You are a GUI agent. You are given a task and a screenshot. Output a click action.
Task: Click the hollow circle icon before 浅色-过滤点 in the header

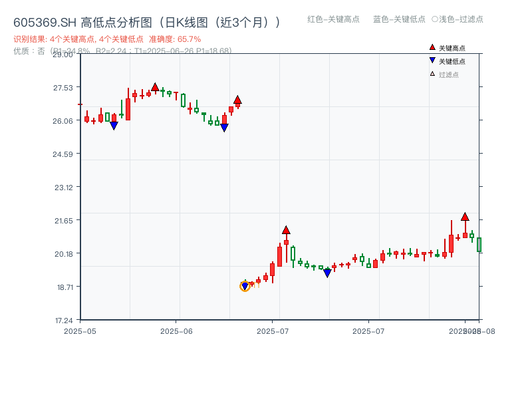click(x=434, y=20)
